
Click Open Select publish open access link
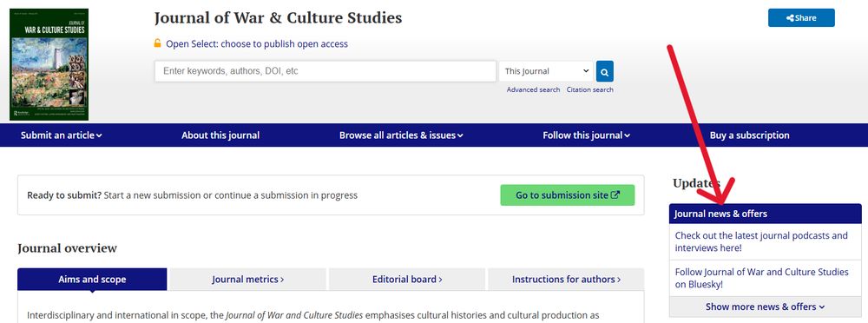pos(257,43)
